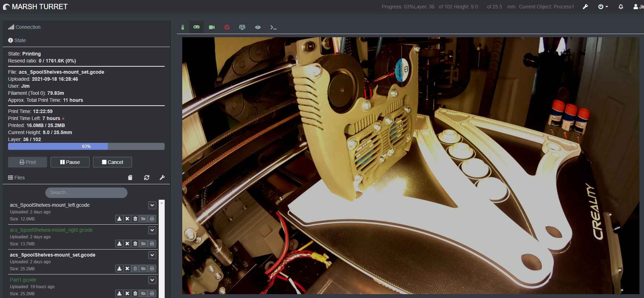Switch to the Control tab gamepad icon

click(x=196, y=27)
